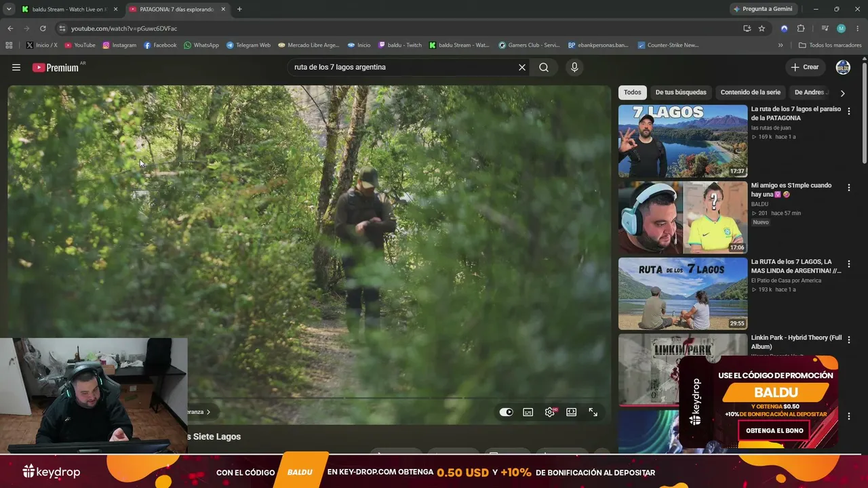This screenshot has width=868, height=488.
Task: Switch to the baldu Stream browser tab
Action: (x=70, y=9)
